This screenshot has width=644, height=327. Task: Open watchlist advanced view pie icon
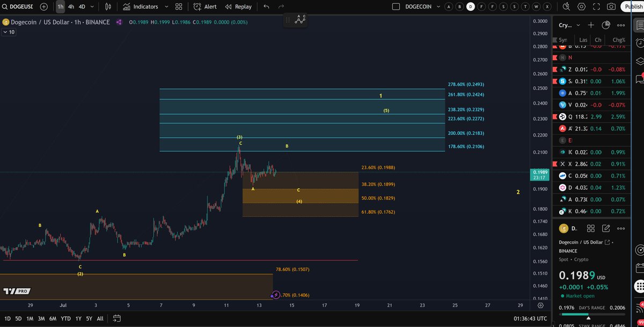pyautogui.click(x=606, y=25)
